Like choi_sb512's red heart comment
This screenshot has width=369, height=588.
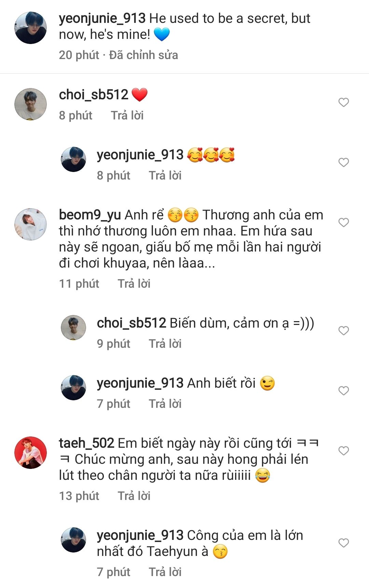[343, 102]
